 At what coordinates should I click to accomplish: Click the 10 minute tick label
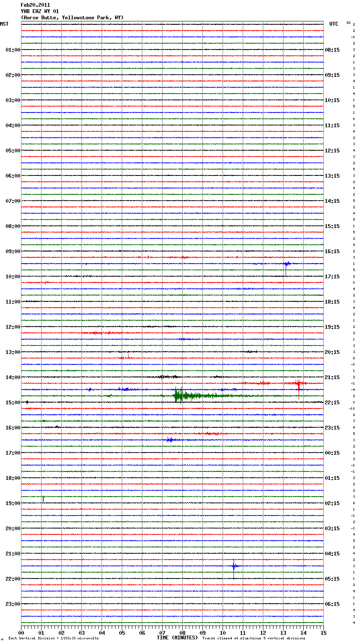[223, 633]
